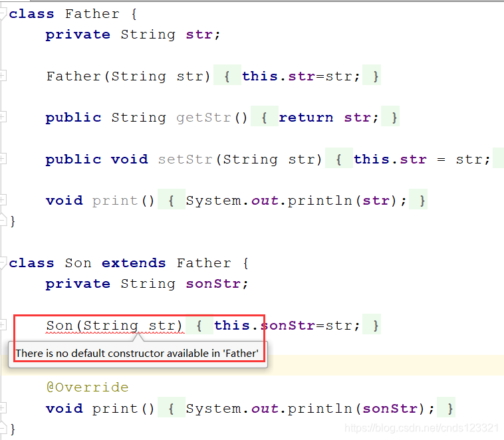Expand fold marker beside getStr() method

[3, 117]
